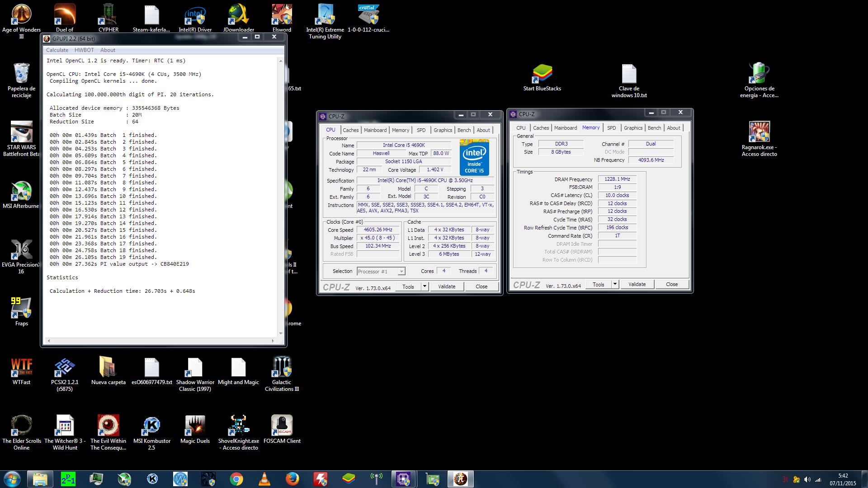Open Shadow Warrior Classic (1997) shortcut
Viewport: 868px width, 488px height.
(x=195, y=374)
